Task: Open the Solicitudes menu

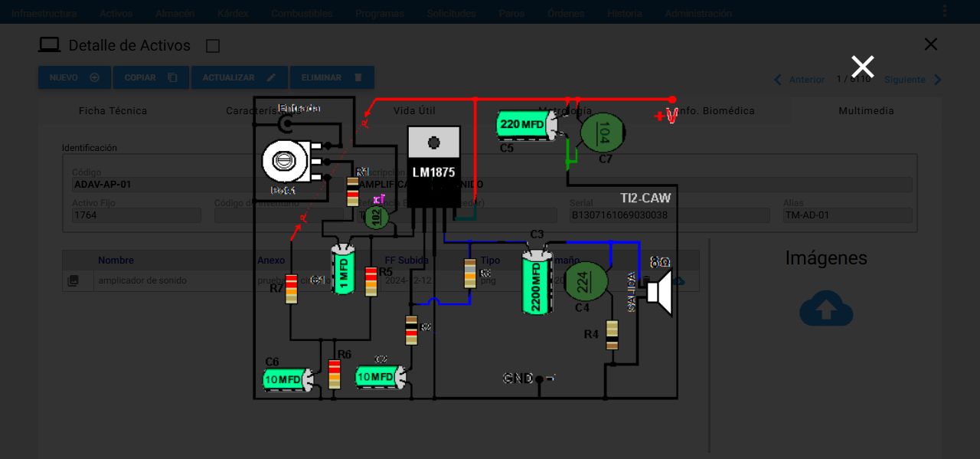Action: [x=451, y=13]
